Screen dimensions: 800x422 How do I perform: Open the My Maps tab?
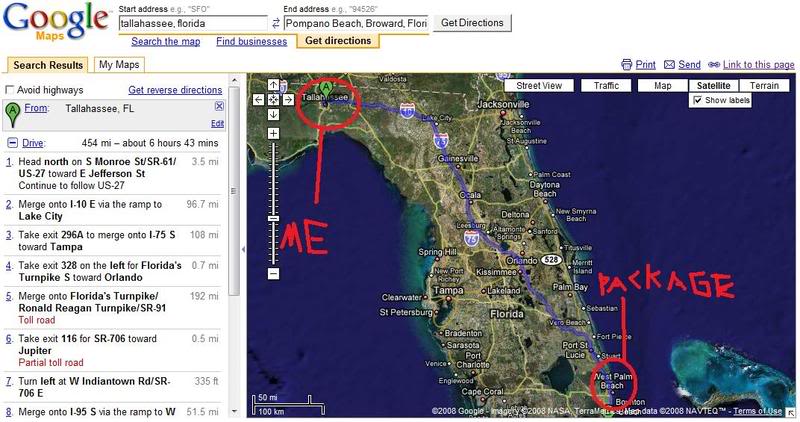pyautogui.click(x=119, y=64)
